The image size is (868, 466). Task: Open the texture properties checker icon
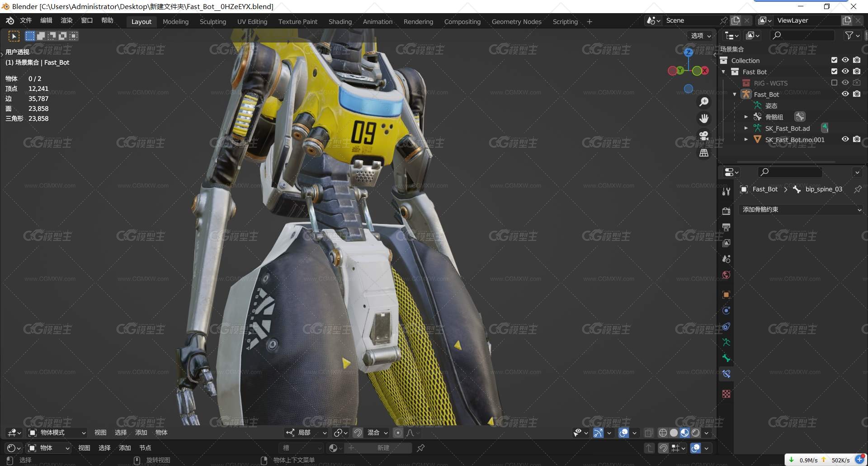pyautogui.click(x=726, y=394)
